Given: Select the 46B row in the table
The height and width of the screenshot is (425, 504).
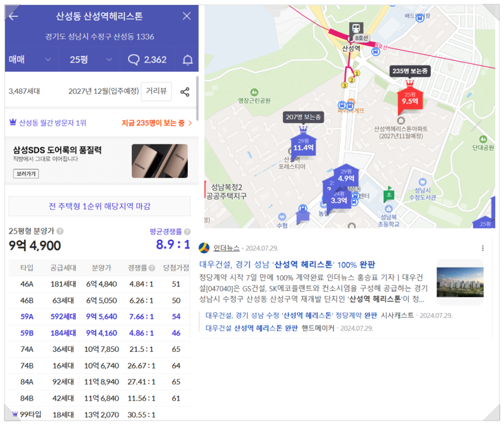Looking at the screenshot, I should (x=100, y=301).
